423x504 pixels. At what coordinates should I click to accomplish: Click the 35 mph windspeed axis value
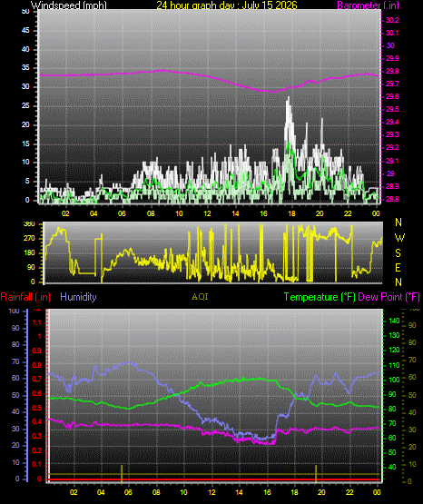click(x=25, y=68)
